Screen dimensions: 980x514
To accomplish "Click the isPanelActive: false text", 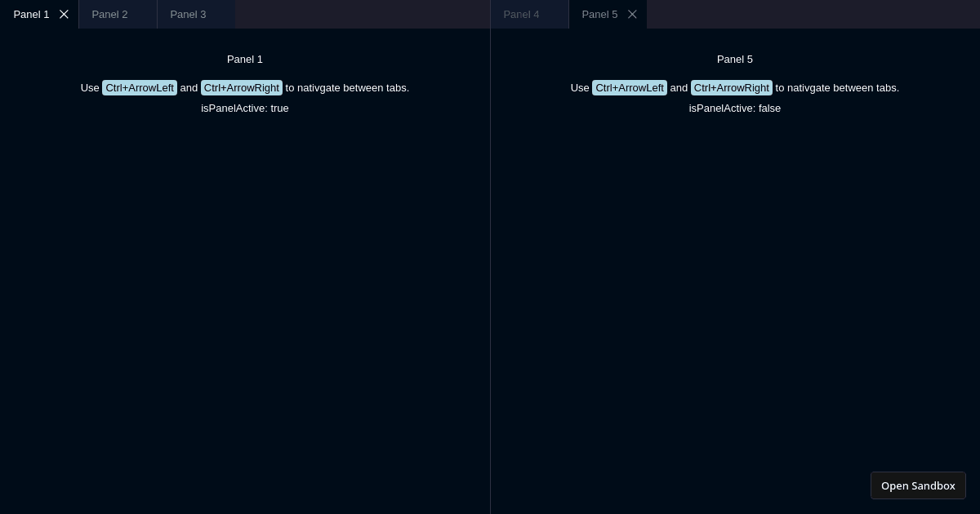I will pyautogui.click(x=734, y=109).
